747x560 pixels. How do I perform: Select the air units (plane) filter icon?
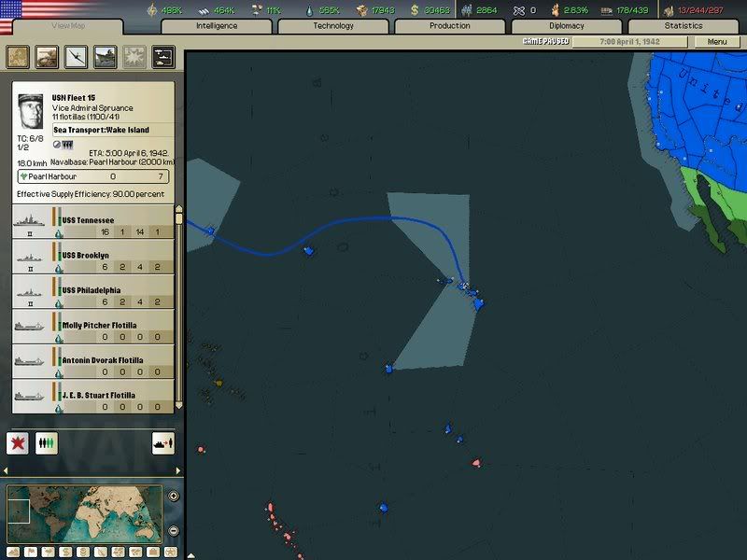tap(76, 58)
